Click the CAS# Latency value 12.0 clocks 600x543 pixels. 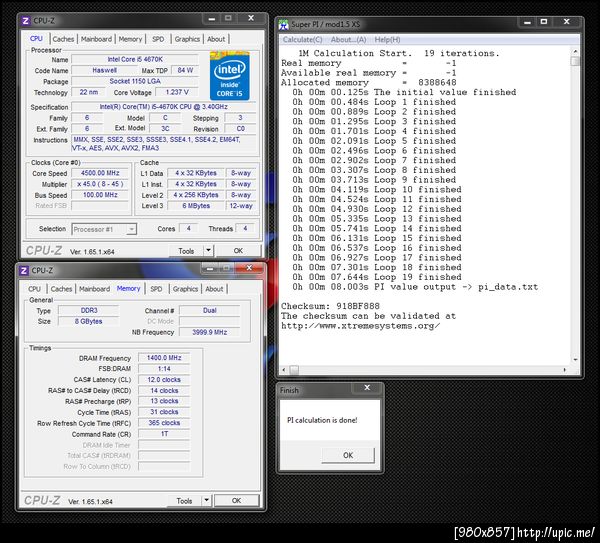pos(164,380)
